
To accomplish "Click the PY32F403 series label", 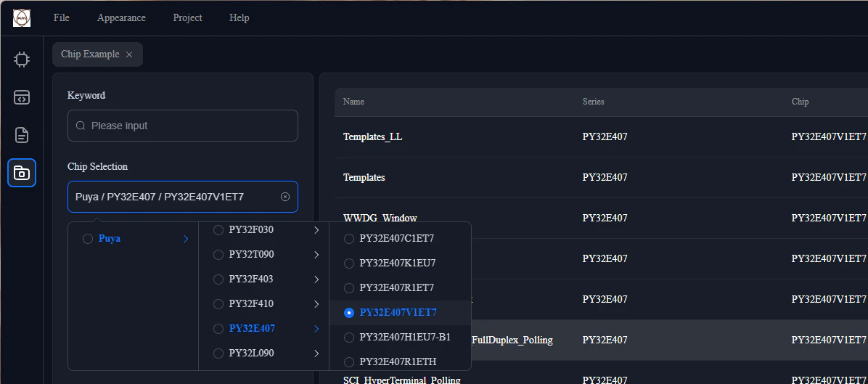I will (x=251, y=279).
